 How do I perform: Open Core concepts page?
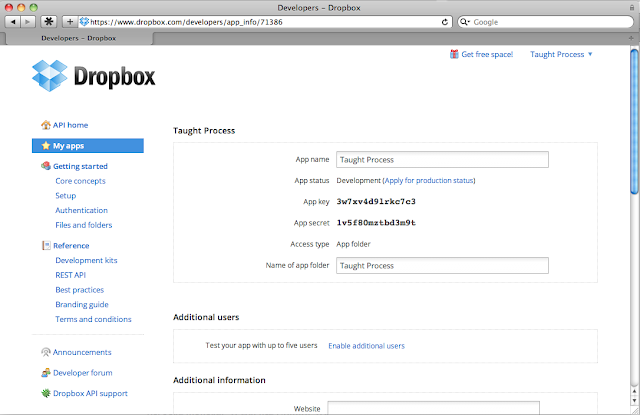click(80, 181)
